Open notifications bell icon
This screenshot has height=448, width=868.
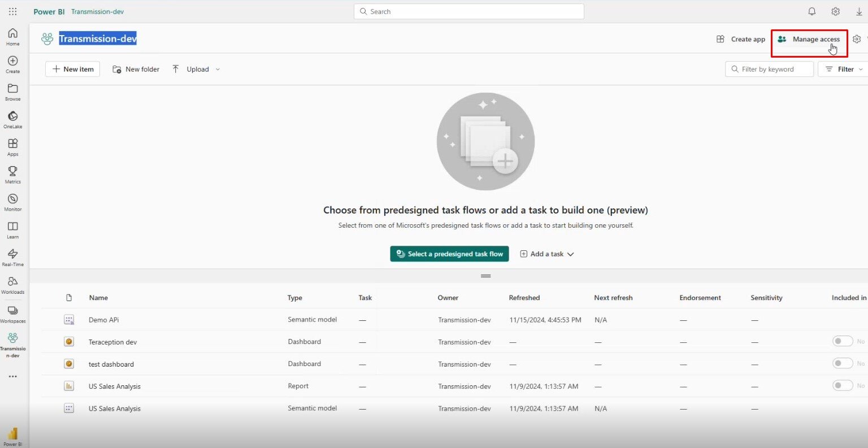(x=811, y=11)
